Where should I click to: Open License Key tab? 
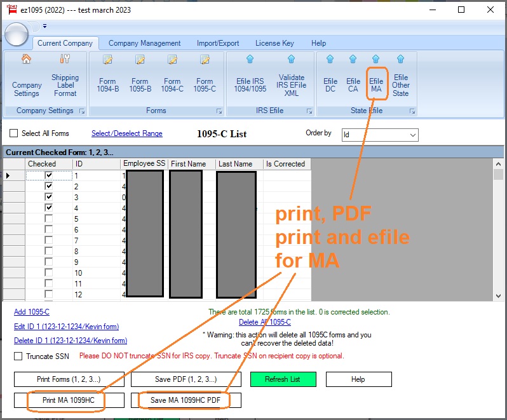pyautogui.click(x=274, y=43)
